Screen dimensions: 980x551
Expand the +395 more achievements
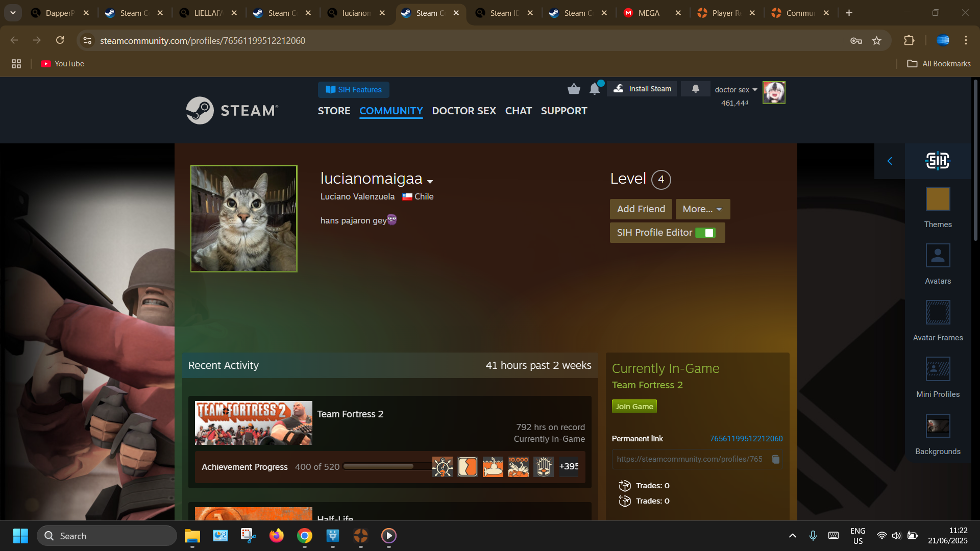pyautogui.click(x=569, y=467)
